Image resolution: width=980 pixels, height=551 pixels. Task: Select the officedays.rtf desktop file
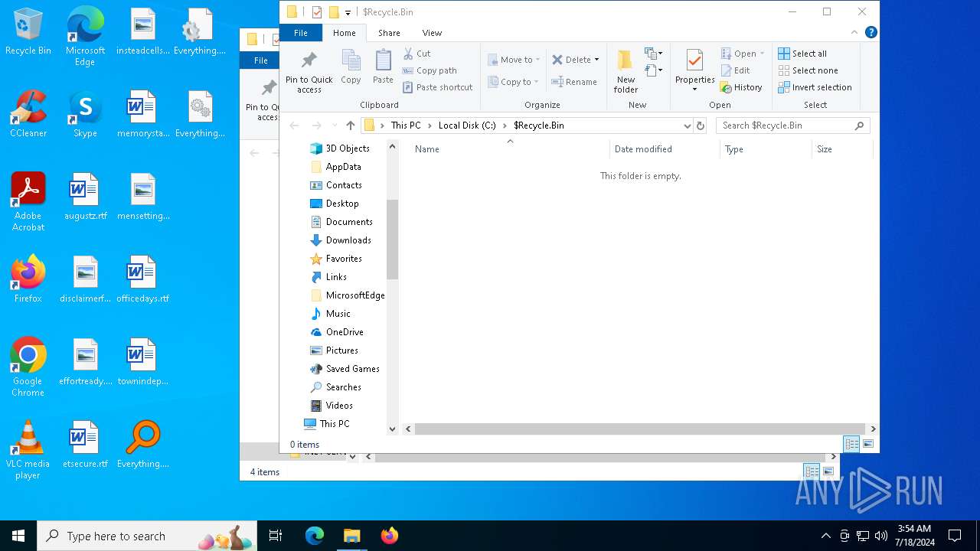pos(142,279)
